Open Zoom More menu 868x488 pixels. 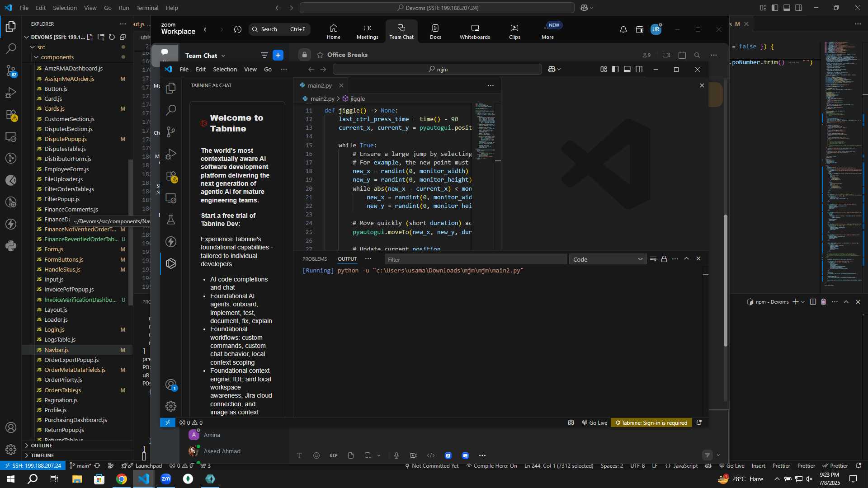547,32
